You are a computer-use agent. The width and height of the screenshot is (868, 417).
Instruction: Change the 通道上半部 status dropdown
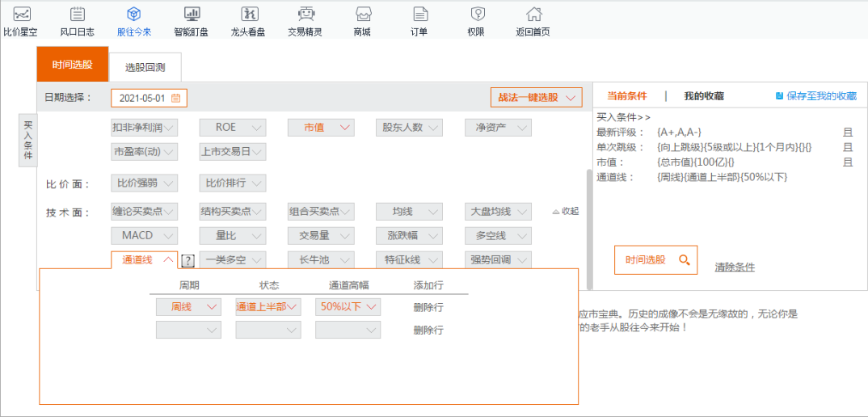[x=268, y=307]
